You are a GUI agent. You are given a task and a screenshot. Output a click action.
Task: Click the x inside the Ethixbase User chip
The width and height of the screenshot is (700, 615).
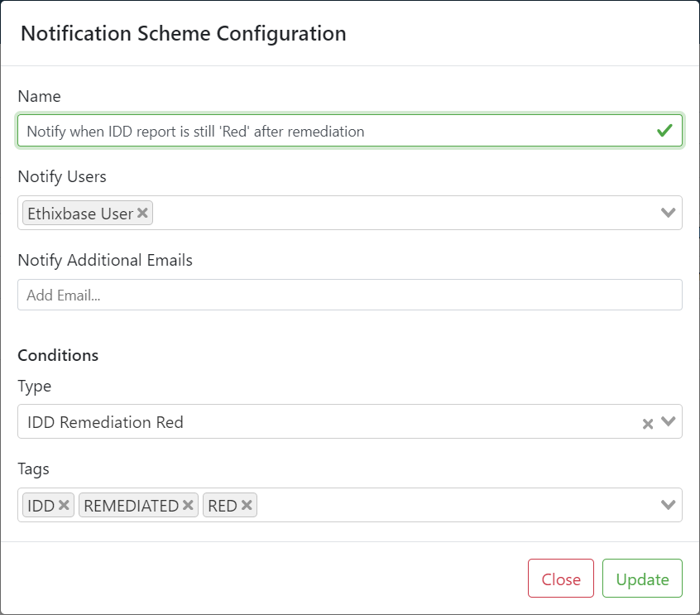142,213
